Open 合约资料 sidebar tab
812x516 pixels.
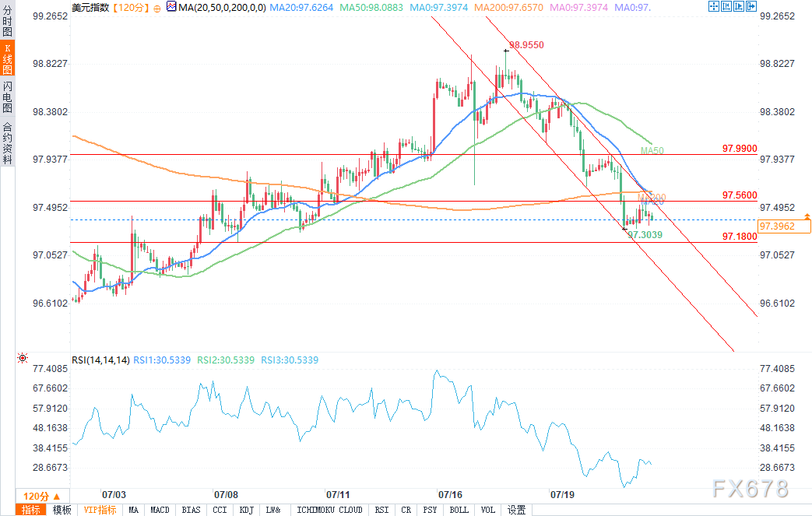point(7,142)
